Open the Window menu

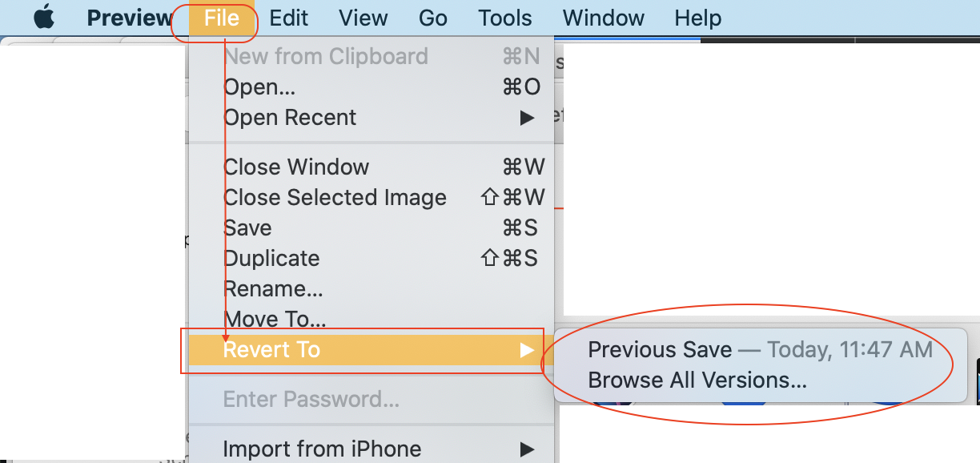[x=604, y=18]
